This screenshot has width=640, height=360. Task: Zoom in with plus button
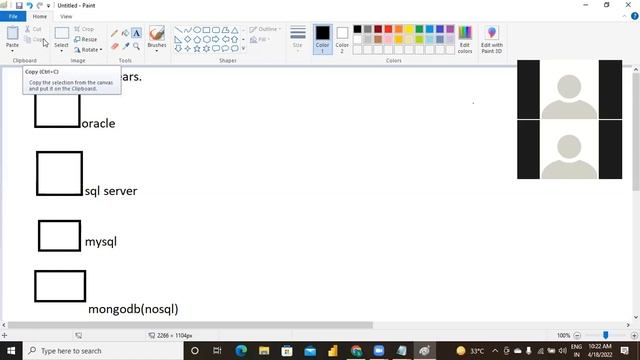634,335
